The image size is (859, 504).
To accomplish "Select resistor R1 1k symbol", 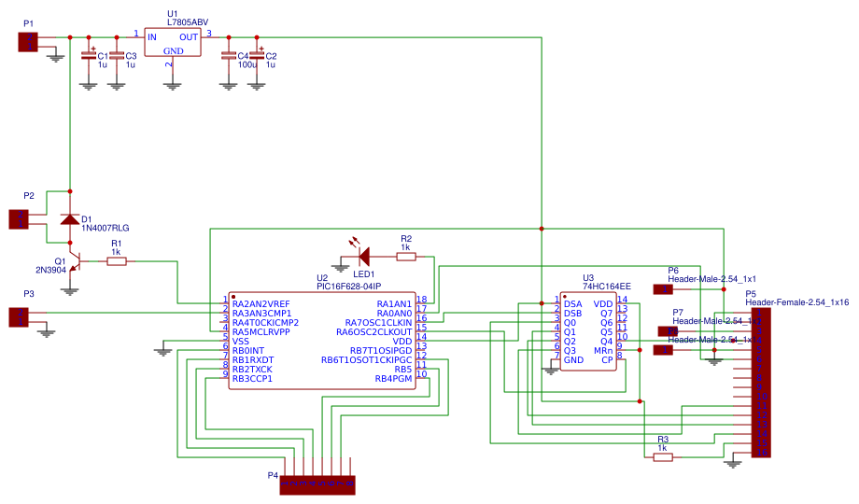I will pos(116,262).
